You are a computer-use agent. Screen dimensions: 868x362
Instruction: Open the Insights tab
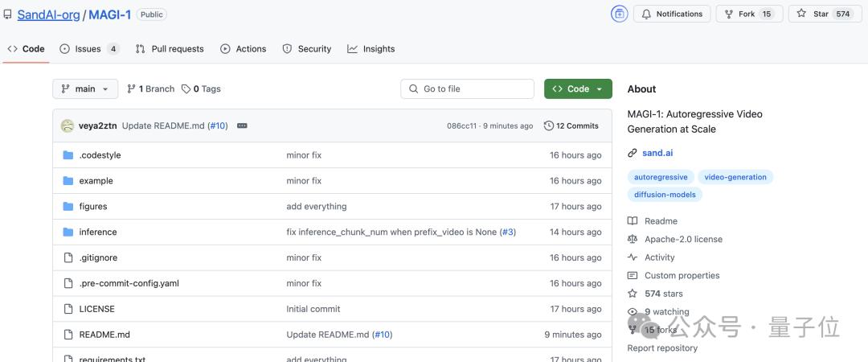(371, 49)
